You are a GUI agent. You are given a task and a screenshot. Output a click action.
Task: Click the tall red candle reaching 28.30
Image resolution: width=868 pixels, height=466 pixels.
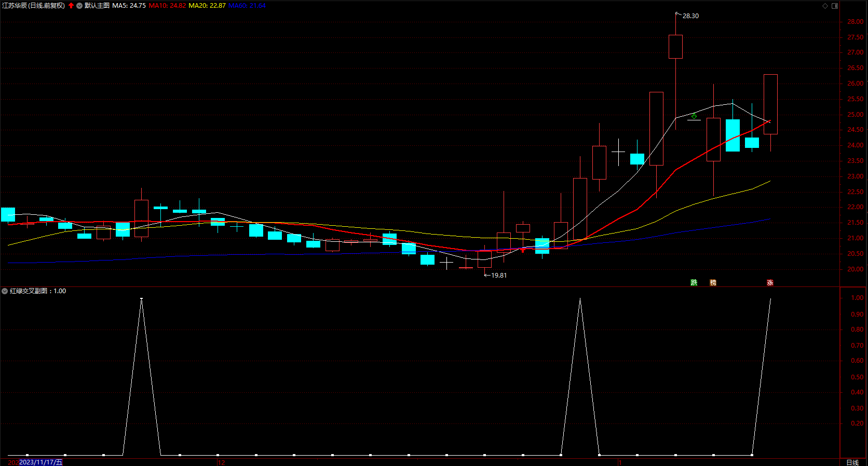click(675, 47)
